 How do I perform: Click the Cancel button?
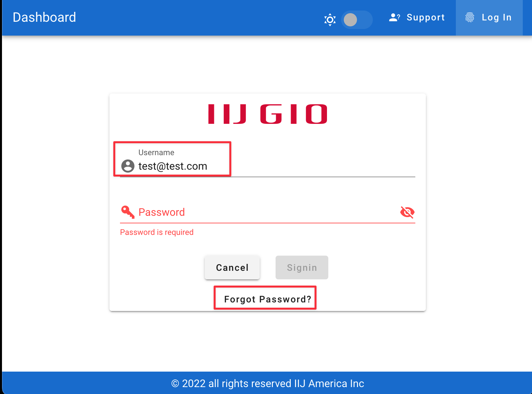click(232, 267)
